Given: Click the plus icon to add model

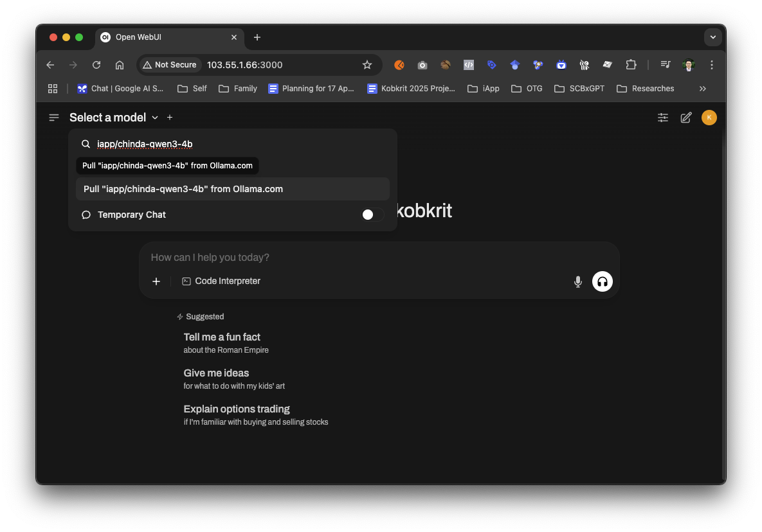Looking at the screenshot, I should 170,118.
